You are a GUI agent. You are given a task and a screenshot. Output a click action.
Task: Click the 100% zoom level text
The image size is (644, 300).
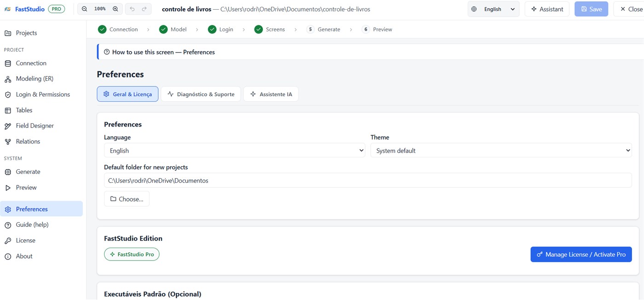coord(100,9)
